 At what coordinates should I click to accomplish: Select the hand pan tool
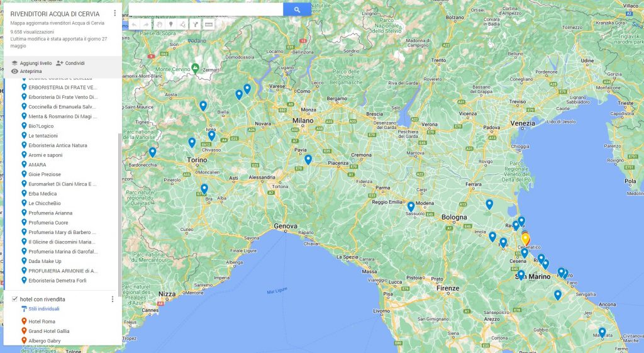(x=159, y=25)
